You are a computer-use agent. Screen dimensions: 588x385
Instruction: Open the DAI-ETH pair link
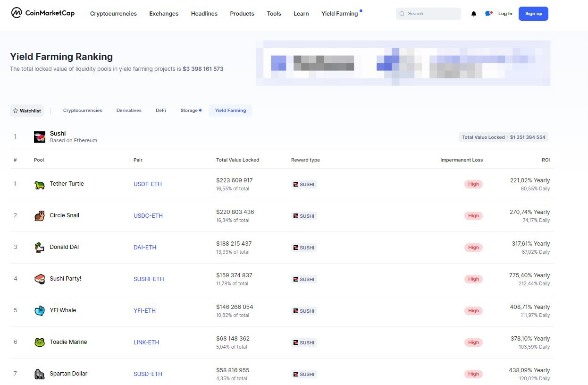coord(145,248)
